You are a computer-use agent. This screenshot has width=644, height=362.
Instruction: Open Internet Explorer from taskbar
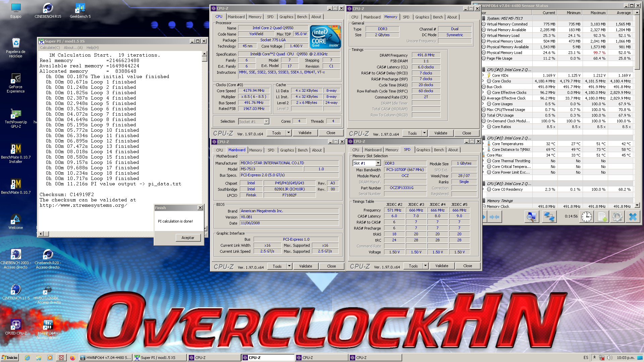pyautogui.click(x=27, y=358)
